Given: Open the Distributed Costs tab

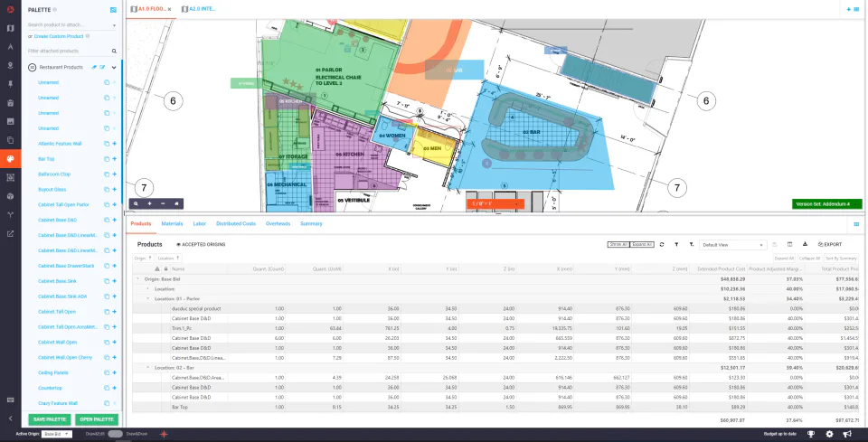Looking at the screenshot, I should (236, 223).
